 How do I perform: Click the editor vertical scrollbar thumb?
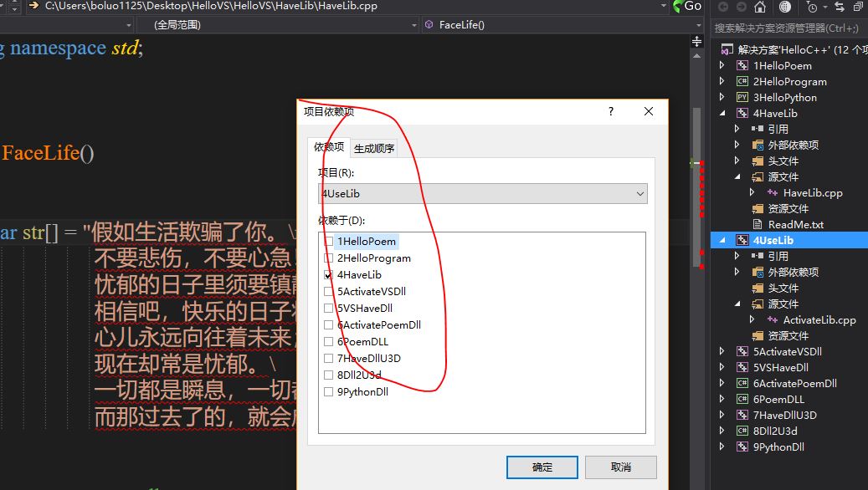[x=697, y=186]
